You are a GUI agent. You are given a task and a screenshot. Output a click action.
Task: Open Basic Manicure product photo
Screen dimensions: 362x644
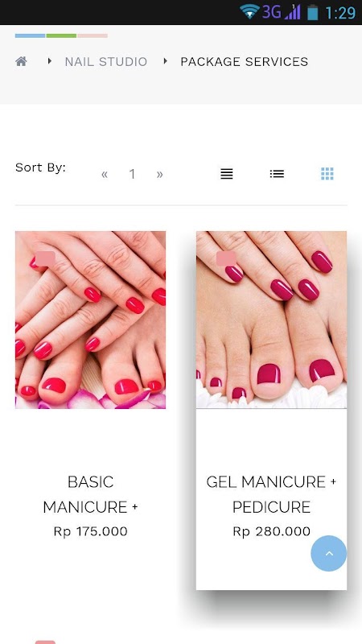(90, 320)
